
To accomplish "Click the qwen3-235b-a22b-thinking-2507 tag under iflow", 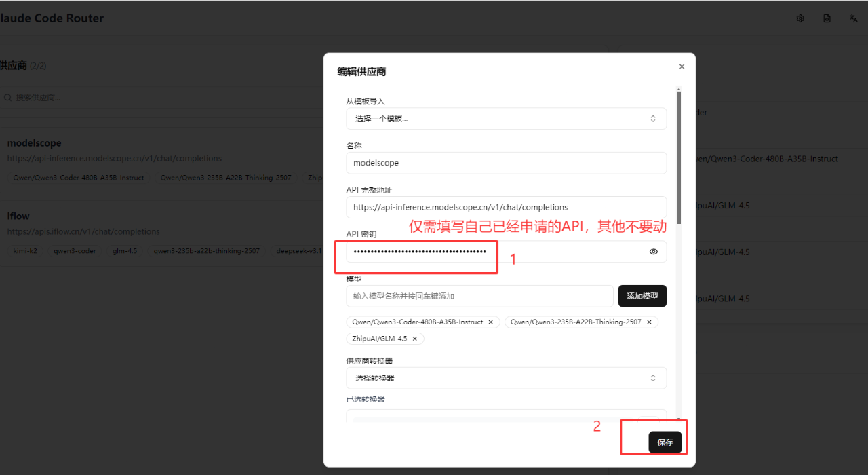I will click(206, 250).
